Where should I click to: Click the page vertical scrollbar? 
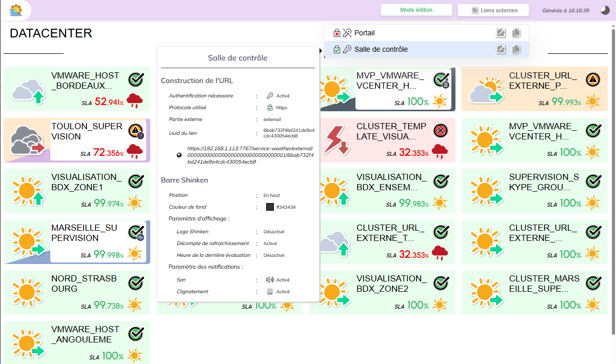pos(613,179)
